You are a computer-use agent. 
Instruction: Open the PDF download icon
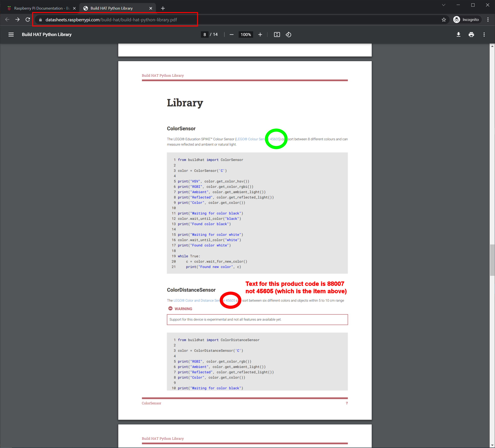click(458, 34)
